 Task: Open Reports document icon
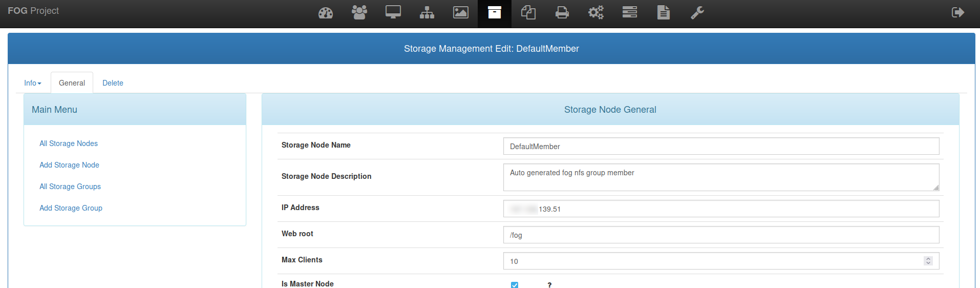(x=664, y=13)
